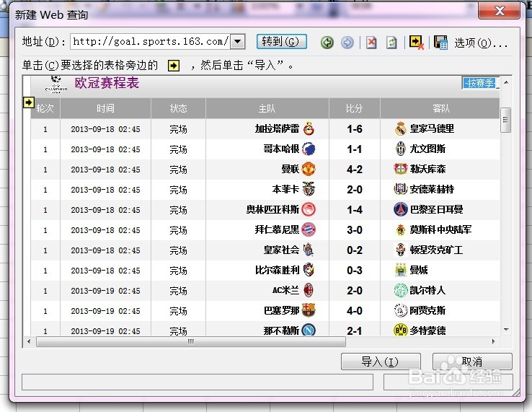Click the blue Forward navigation icon

tap(347, 43)
